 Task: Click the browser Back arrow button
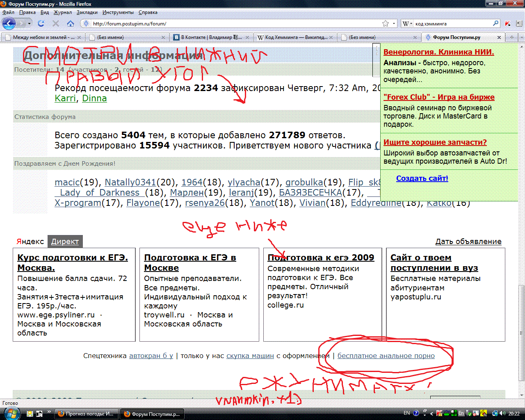point(9,23)
